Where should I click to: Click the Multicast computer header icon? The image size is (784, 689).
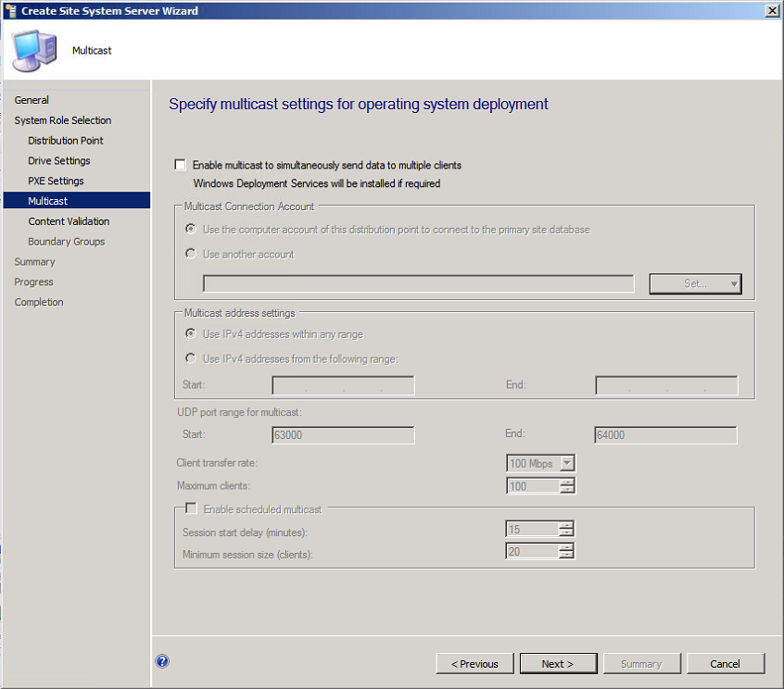point(34,50)
